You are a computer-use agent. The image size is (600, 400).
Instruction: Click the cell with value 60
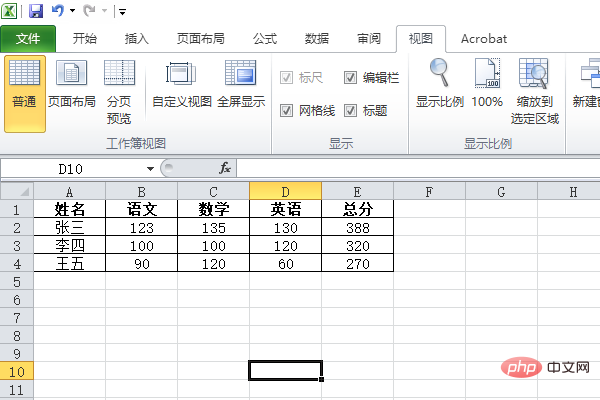pos(285,263)
